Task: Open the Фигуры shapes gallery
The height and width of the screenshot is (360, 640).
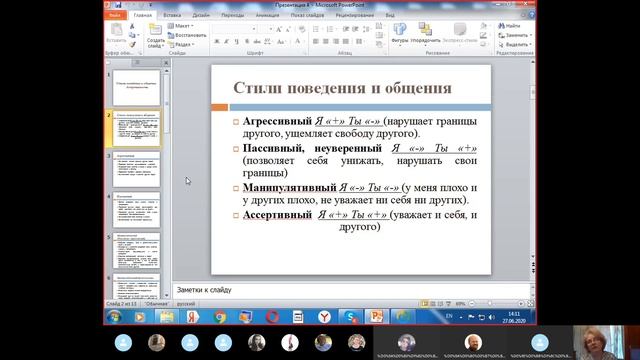Action: (x=400, y=33)
